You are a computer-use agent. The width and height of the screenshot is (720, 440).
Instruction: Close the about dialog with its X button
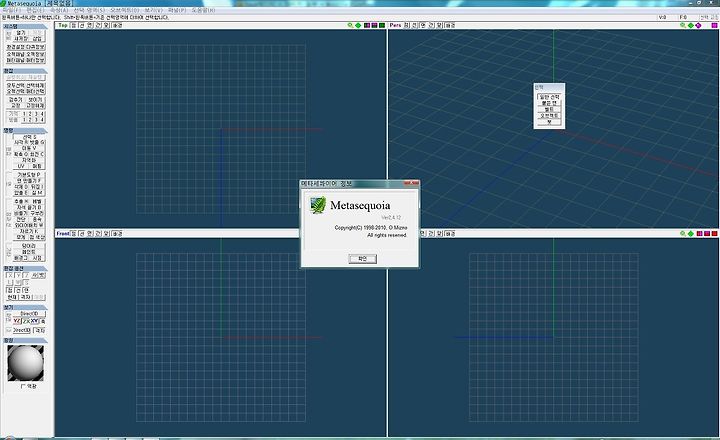pos(411,183)
